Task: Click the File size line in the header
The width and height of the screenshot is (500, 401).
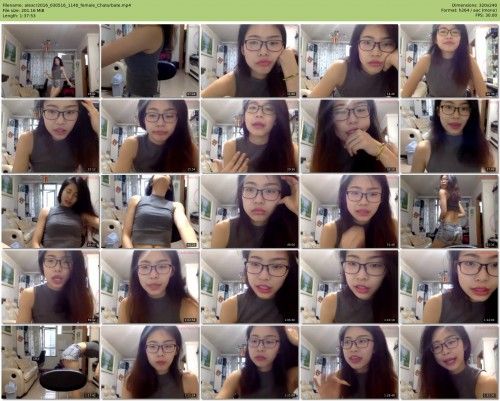Action: coord(23,11)
